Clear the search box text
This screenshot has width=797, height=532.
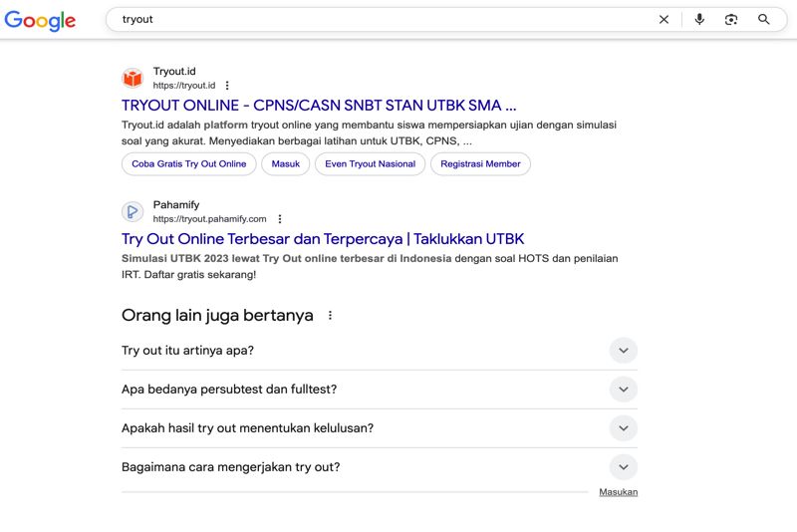pyautogui.click(x=664, y=20)
